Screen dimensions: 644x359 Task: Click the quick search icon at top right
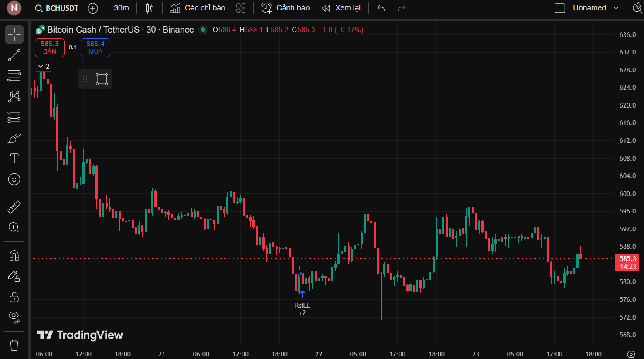coord(637,8)
